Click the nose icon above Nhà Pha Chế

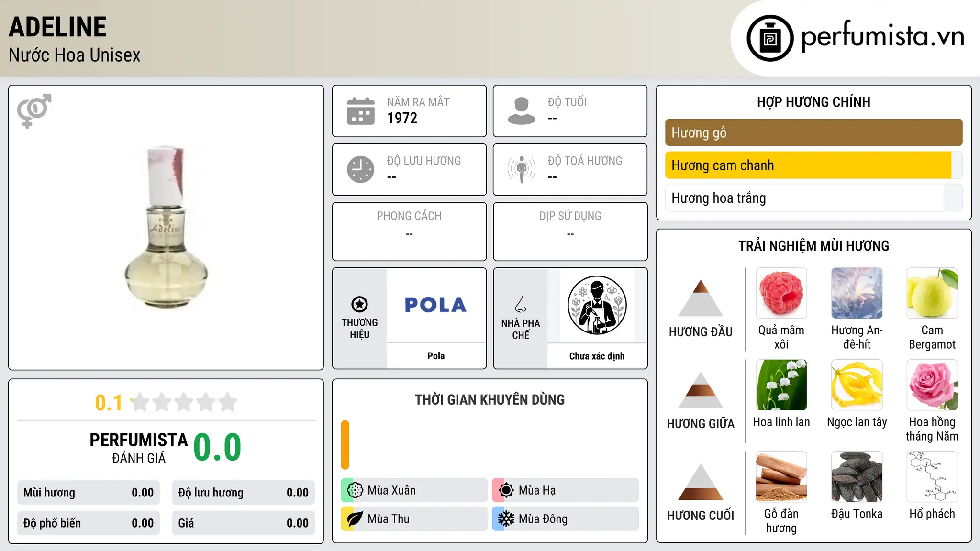[x=521, y=304]
